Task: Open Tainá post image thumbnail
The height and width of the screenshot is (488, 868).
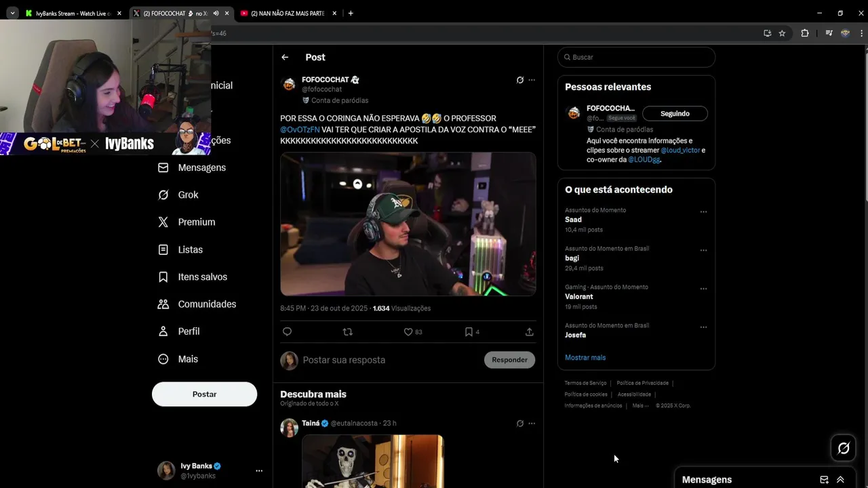Action: [x=373, y=462]
